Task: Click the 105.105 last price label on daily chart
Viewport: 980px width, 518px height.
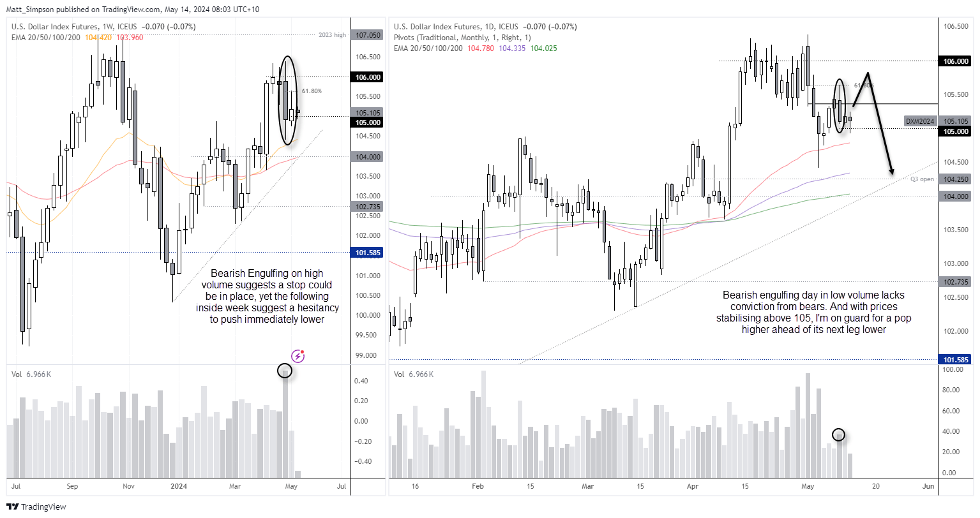Action: [x=956, y=121]
